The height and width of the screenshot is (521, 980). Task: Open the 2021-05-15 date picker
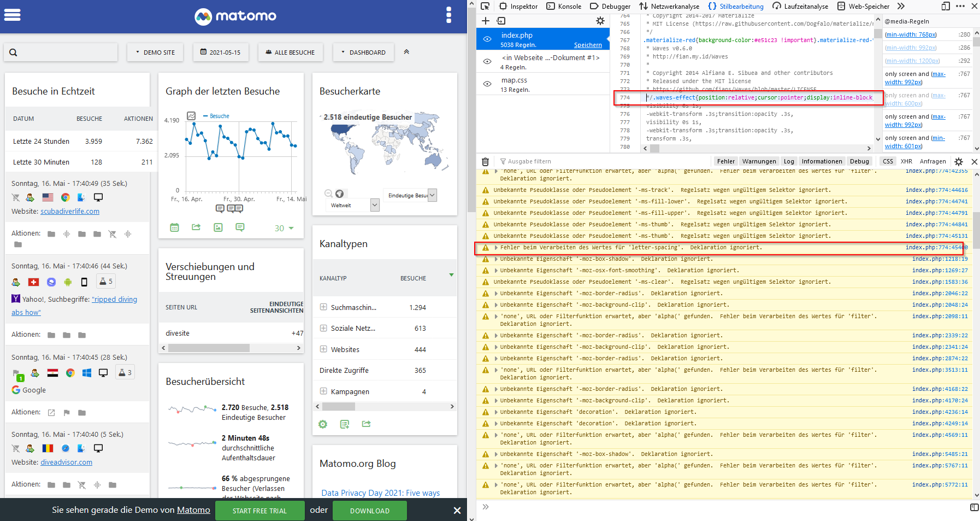(220, 52)
